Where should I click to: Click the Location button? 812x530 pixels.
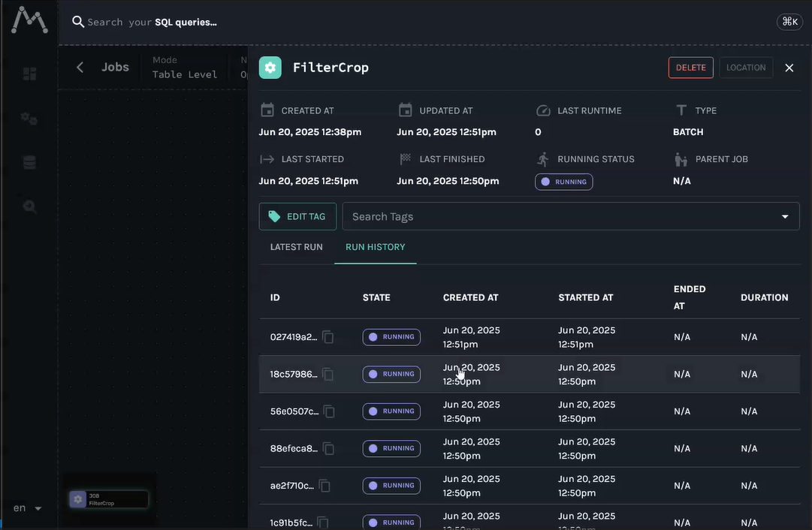pyautogui.click(x=745, y=68)
